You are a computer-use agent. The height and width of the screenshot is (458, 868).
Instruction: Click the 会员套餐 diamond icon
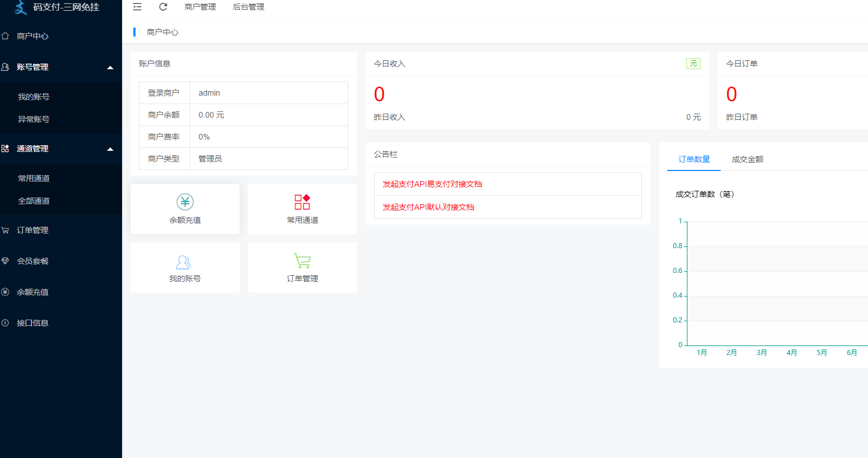(x=5, y=261)
